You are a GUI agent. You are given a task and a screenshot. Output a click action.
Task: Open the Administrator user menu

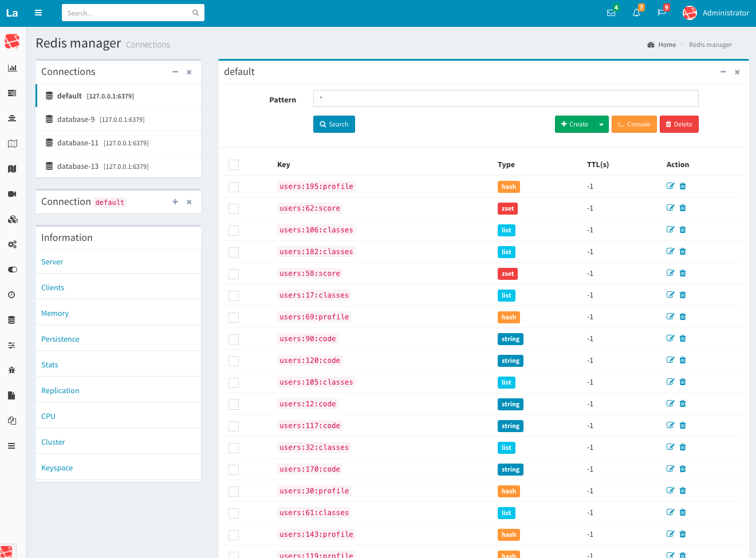(716, 13)
